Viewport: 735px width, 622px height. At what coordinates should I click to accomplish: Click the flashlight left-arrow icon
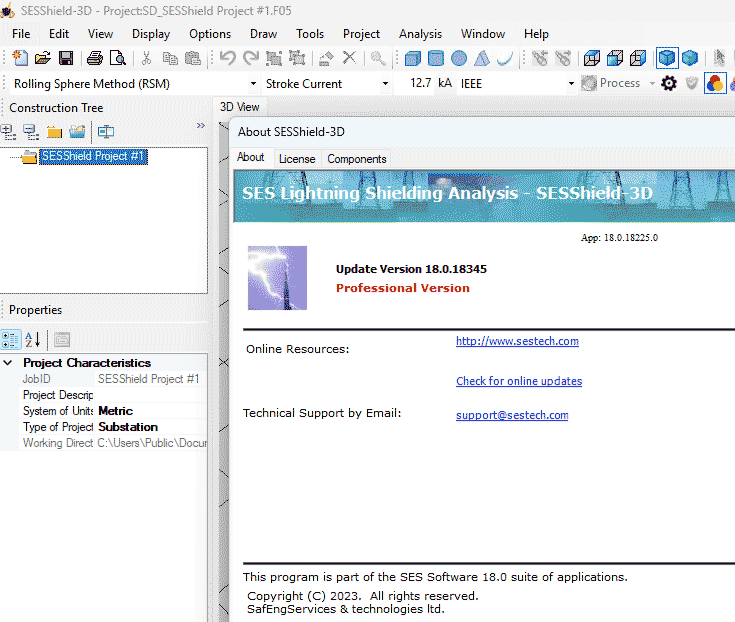click(x=540, y=58)
